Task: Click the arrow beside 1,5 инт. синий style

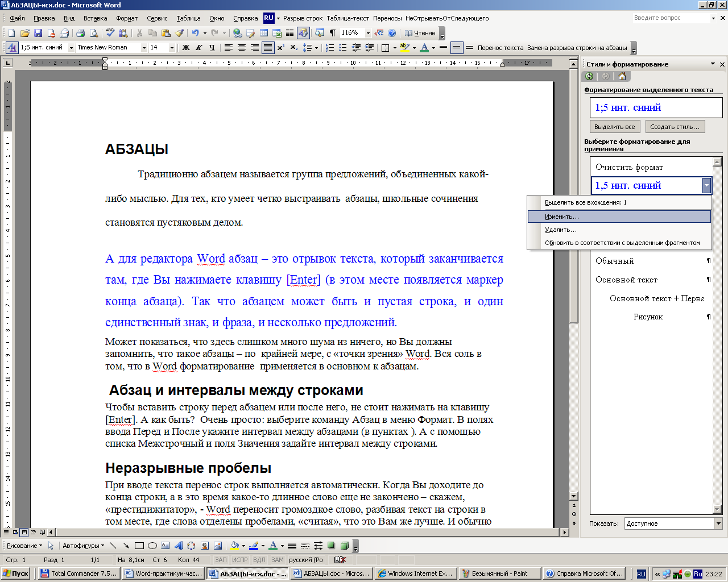Action: pyautogui.click(x=706, y=185)
